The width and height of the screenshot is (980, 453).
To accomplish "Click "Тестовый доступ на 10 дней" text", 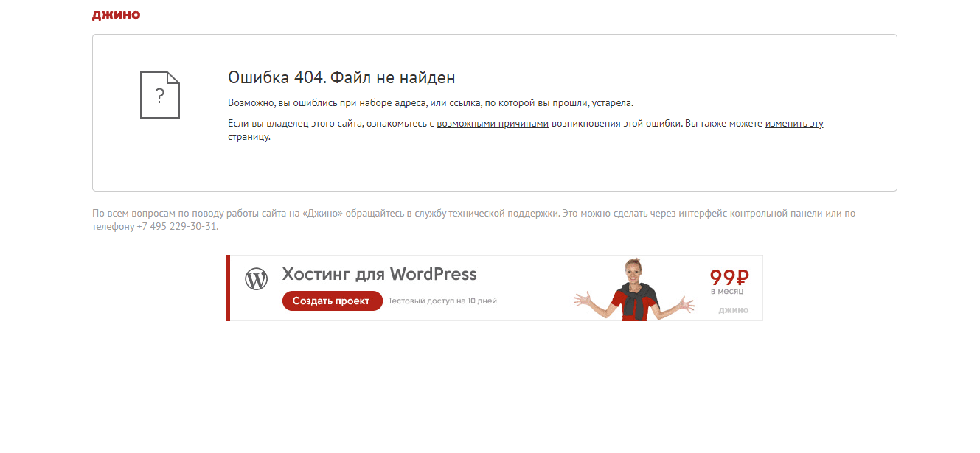I will [445, 301].
